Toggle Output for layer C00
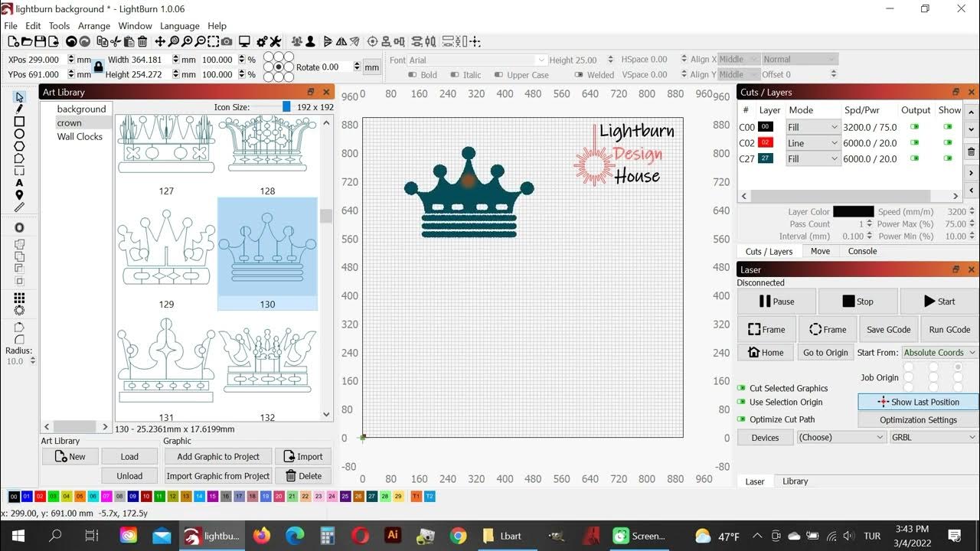980x551 pixels. (x=914, y=127)
